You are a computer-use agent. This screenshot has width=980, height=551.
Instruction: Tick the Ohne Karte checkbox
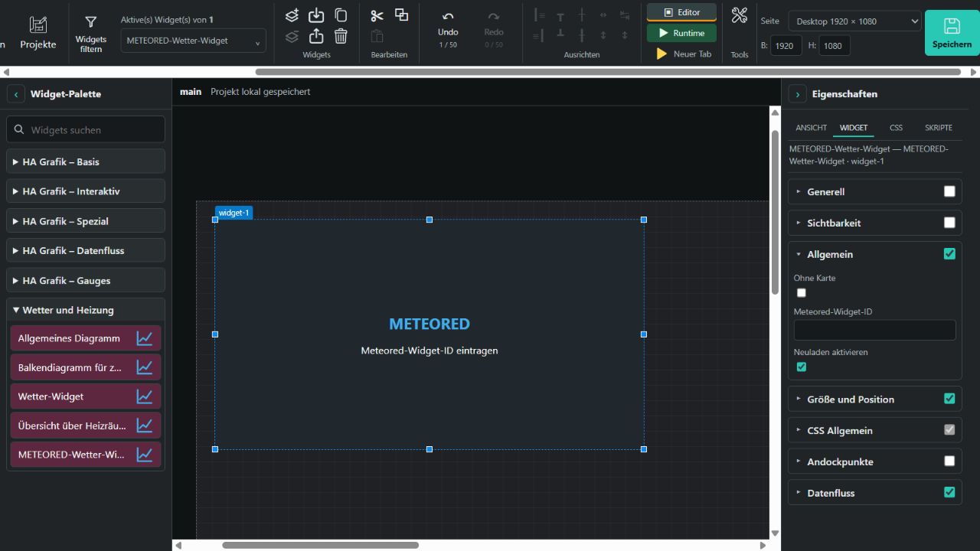click(x=802, y=292)
